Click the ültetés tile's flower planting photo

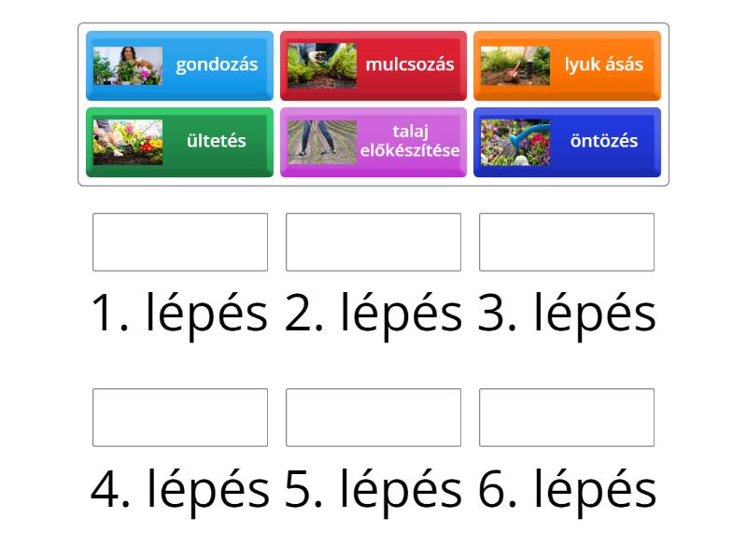[128, 142]
